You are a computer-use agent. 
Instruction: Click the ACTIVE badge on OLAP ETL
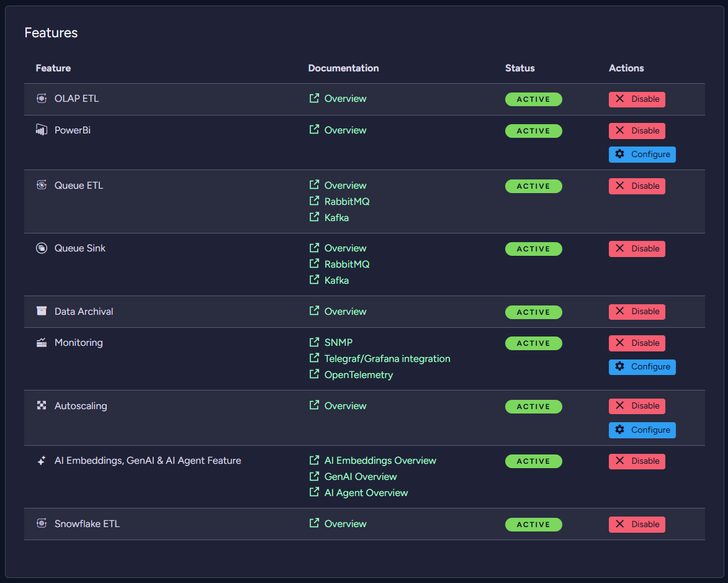point(533,99)
